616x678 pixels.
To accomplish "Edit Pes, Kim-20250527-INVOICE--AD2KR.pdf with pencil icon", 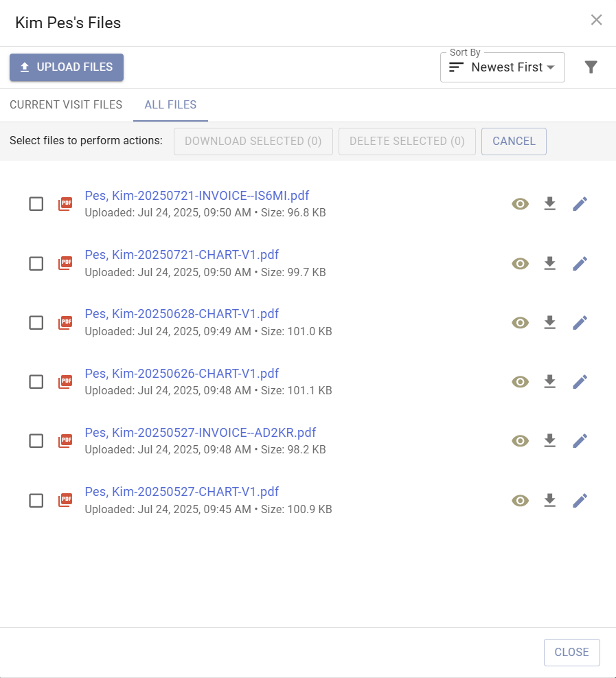I will click(x=580, y=441).
